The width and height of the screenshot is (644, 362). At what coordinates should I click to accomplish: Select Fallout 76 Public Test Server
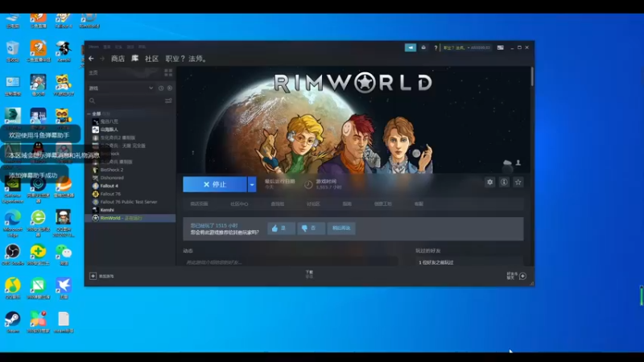(x=130, y=202)
